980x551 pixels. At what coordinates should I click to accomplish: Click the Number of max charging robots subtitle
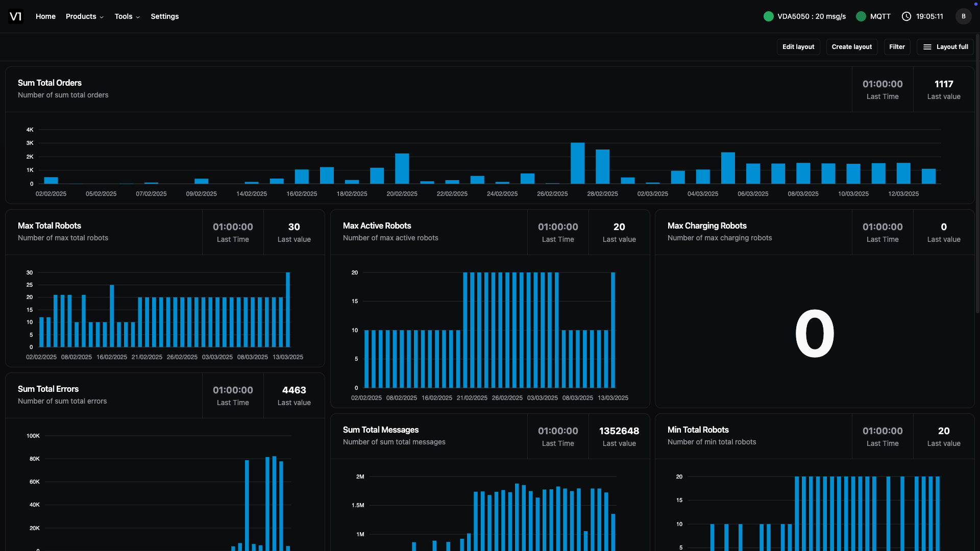click(x=720, y=238)
